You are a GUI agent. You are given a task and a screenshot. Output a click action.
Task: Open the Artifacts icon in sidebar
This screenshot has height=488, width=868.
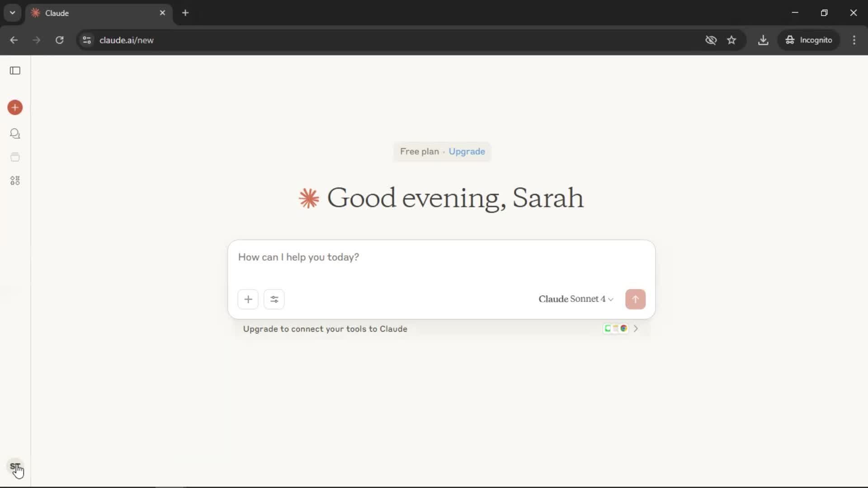coord(15,181)
